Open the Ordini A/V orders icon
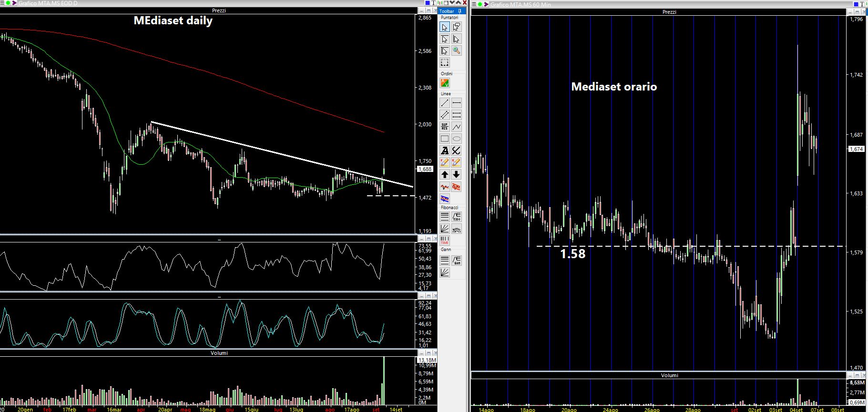 tap(444, 83)
